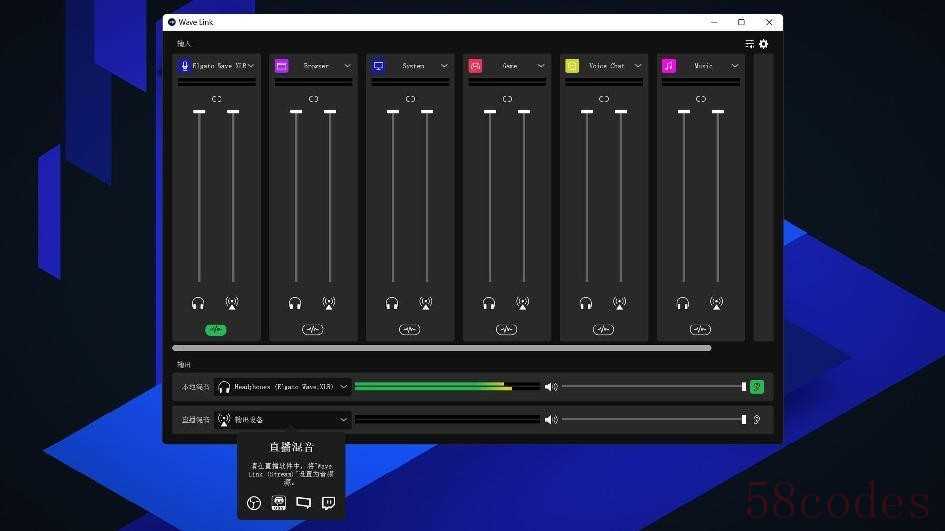Mute the monitor mix output speaker
Screen dimensions: 945x531
(550, 387)
